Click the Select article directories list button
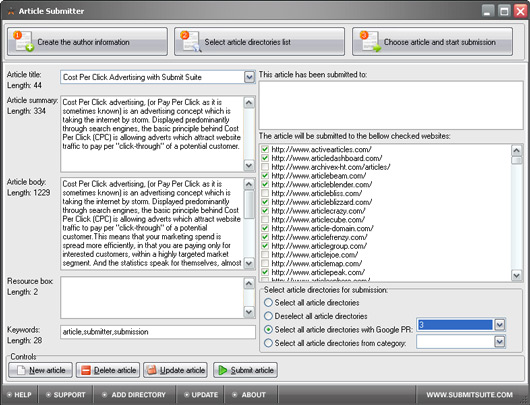This screenshot has width=530, height=405. point(259,42)
